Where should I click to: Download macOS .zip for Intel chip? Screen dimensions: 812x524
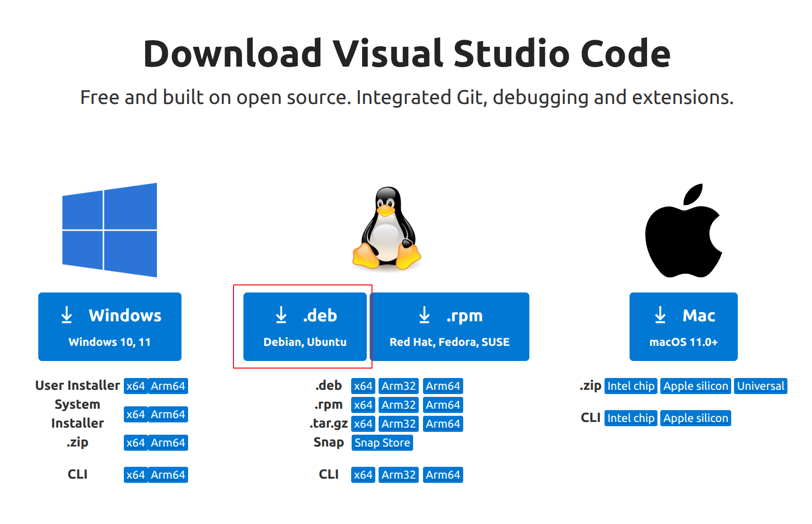(x=631, y=386)
